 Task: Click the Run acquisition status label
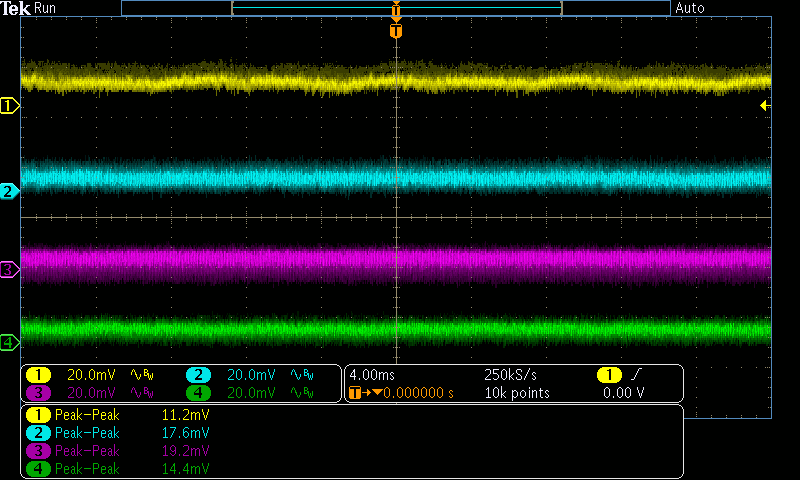coord(46,8)
